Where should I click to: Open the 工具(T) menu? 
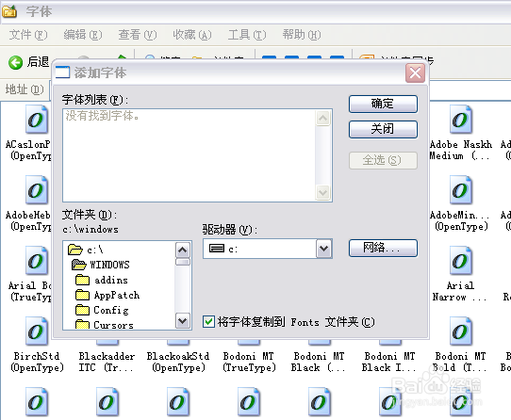(247, 35)
